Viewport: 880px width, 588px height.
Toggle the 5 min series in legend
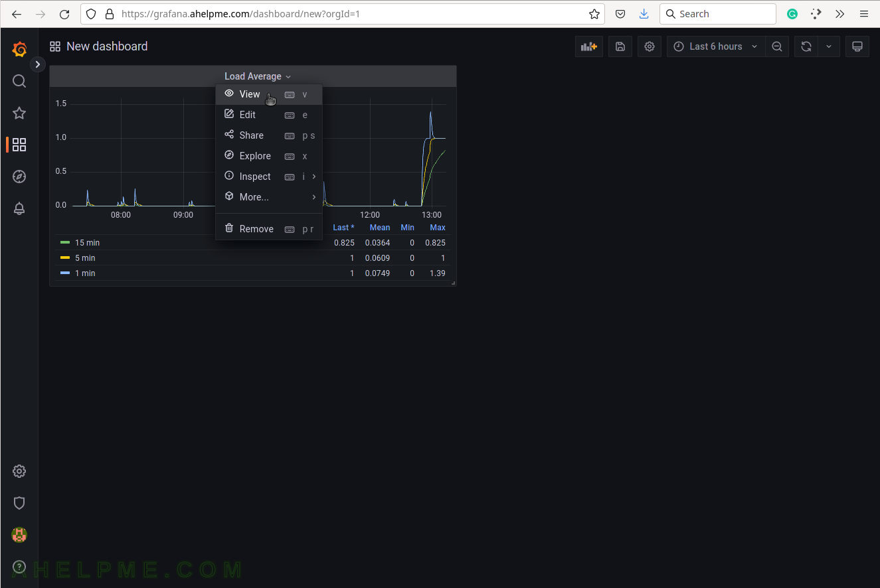tap(85, 258)
